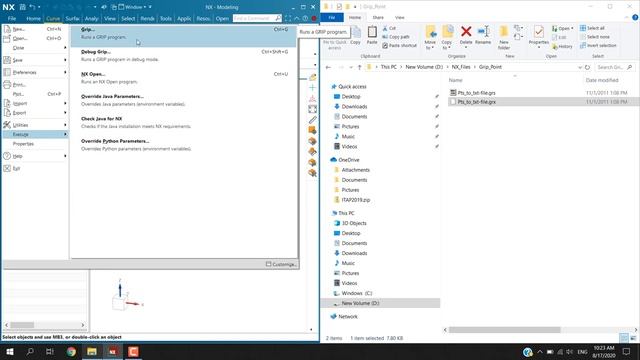Click New... in NX File menu
Screen dimensions: 640x360
click(35, 29)
